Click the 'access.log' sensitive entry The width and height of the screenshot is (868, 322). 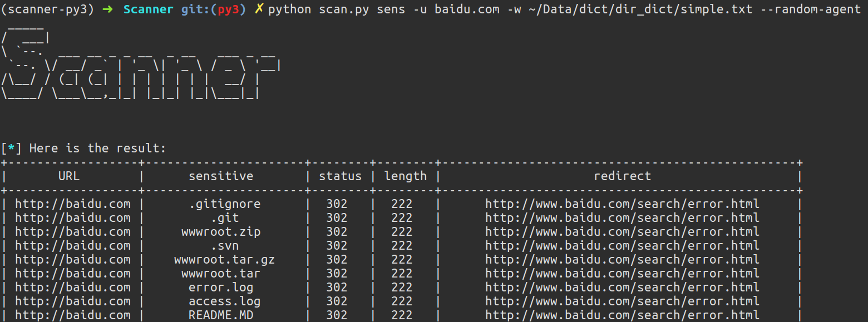coord(225,301)
